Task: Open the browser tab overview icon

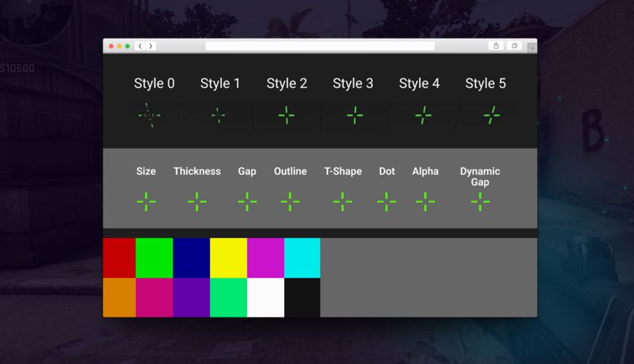Action: pos(514,46)
